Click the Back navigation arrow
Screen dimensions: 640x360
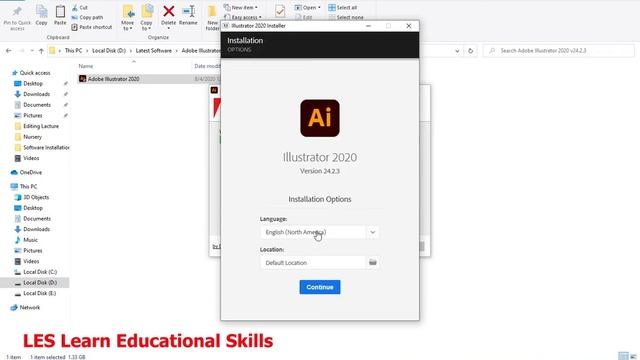9,51
